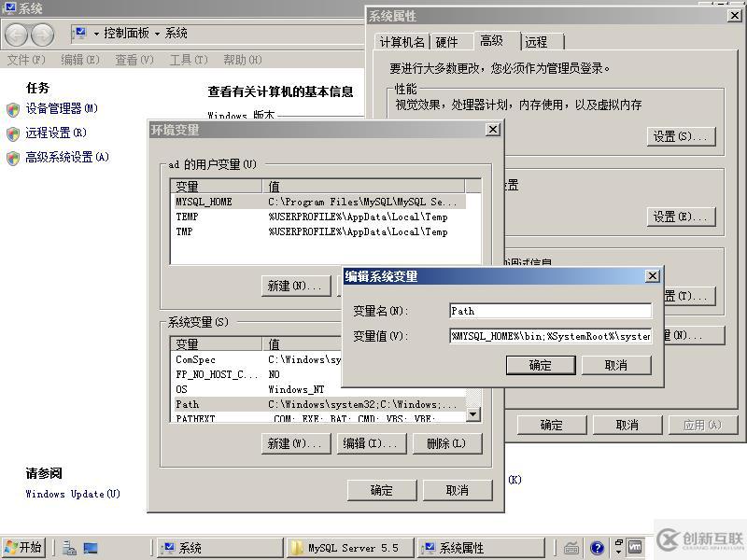The width and height of the screenshot is (747, 560).
Task: Switch to 系统属性 taskbar button
Action: point(481,548)
